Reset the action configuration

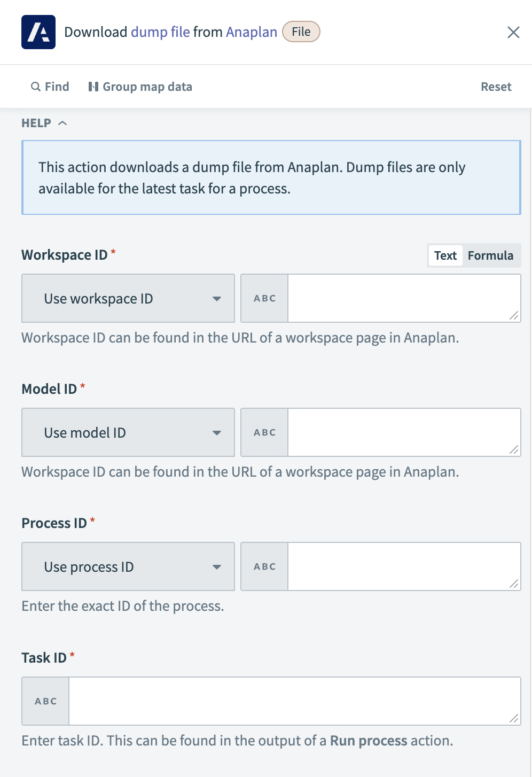(496, 86)
